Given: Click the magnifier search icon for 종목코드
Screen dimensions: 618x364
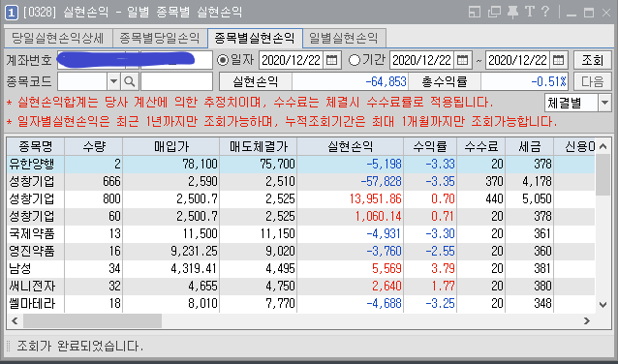Looking at the screenshot, I should click(x=129, y=81).
